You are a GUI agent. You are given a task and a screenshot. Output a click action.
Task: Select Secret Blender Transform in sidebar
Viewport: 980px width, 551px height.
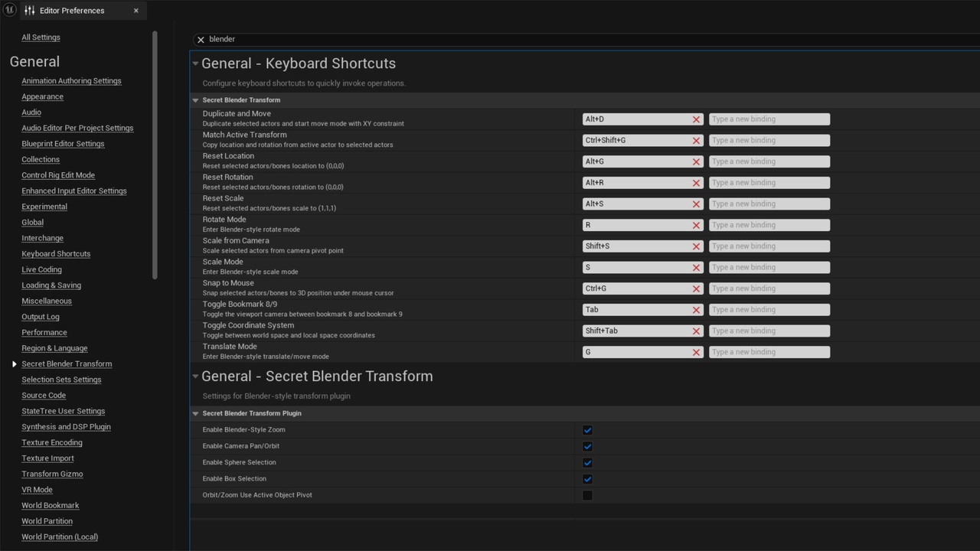point(67,364)
